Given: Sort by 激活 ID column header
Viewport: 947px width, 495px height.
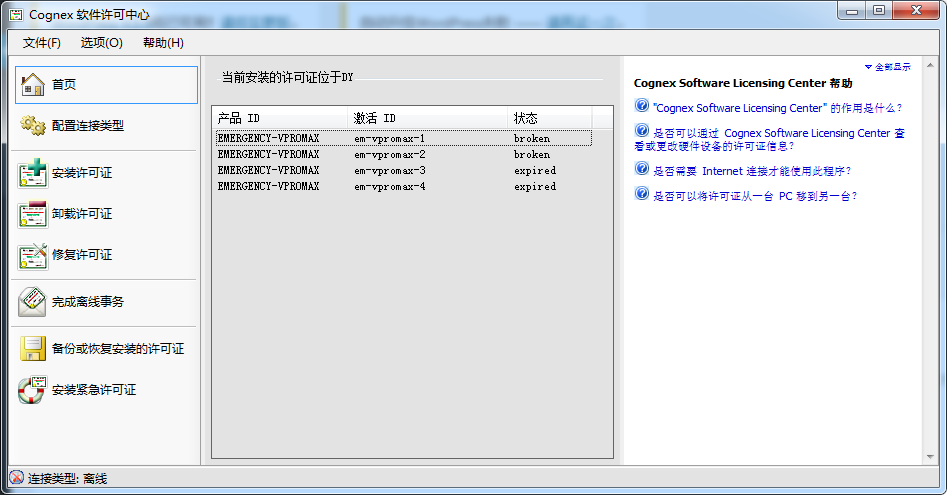Looking at the screenshot, I should coord(428,118).
